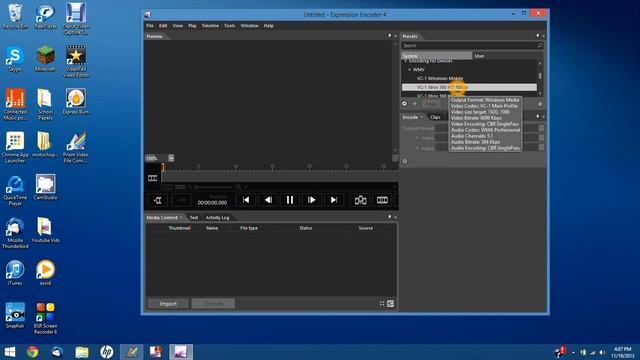Open the ezvid desktop shortcut
The image size is (640, 360).
[45, 273]
